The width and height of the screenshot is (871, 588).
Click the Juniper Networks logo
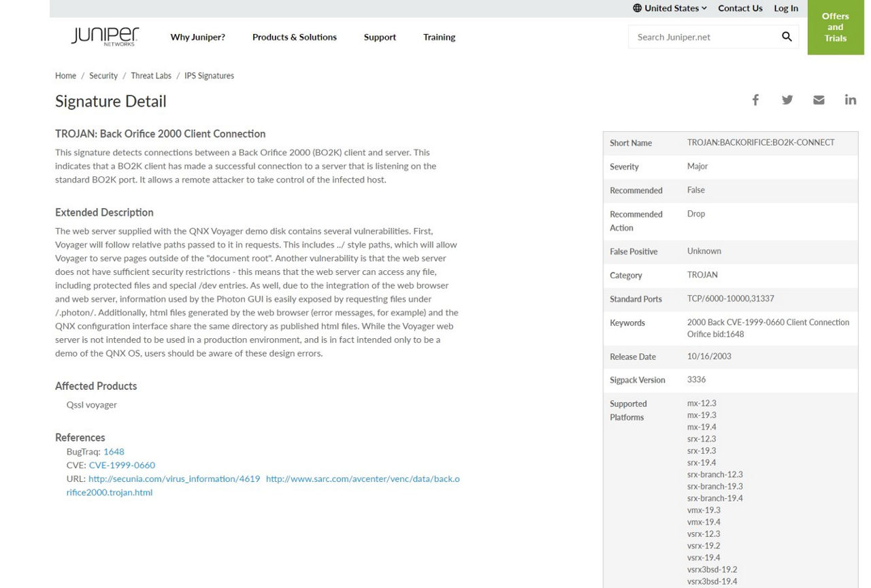click(x=105, y=36)
